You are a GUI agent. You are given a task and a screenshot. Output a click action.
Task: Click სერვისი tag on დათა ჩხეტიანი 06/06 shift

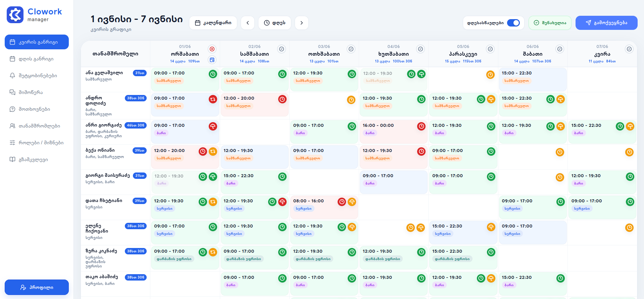[x=512, y=209]
